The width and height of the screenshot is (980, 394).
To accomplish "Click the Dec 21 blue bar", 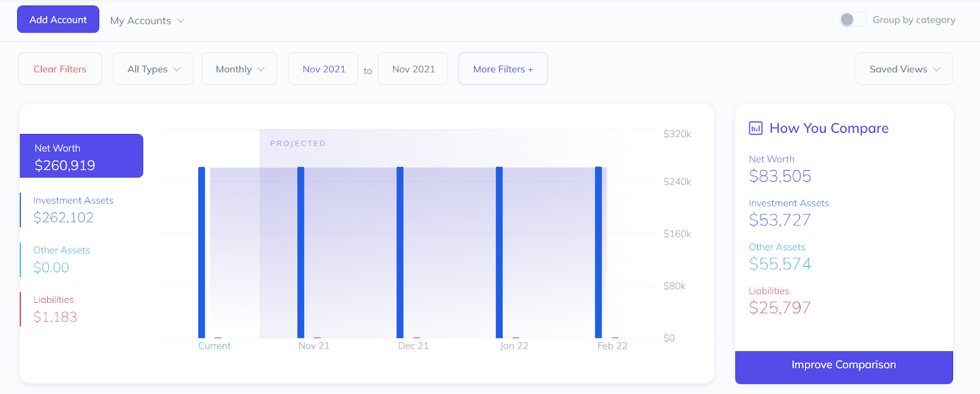I will [x=400, y=252].
